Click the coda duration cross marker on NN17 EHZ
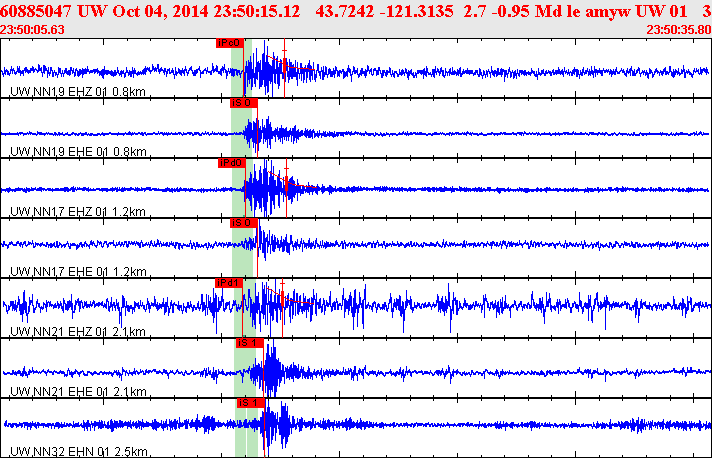712x458 pixels. (287, 169)
